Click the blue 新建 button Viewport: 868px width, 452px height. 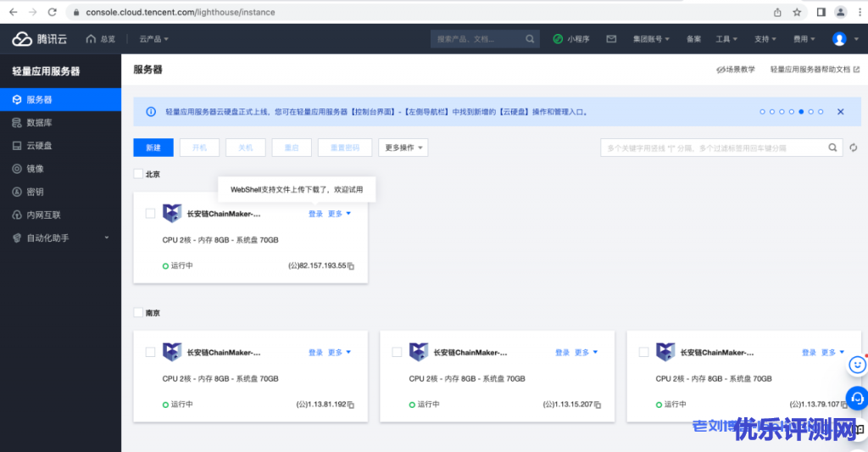[x=153, y=148]
